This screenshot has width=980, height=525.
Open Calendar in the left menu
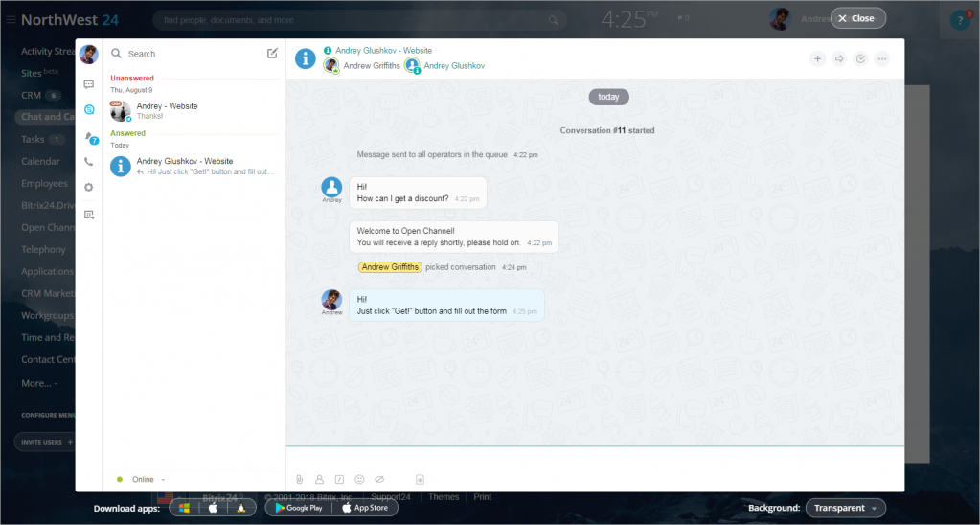point(40,161)
